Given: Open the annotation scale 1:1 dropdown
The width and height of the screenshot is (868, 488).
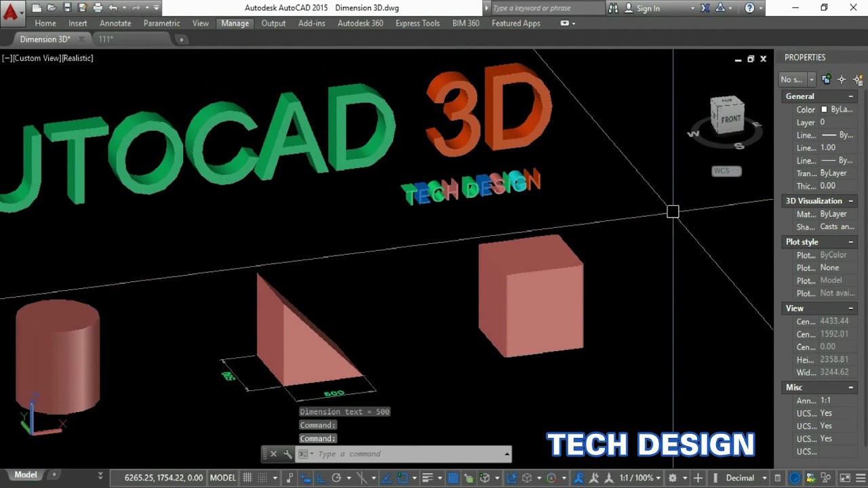Looking at the screenshot, I should pos(639,478).
